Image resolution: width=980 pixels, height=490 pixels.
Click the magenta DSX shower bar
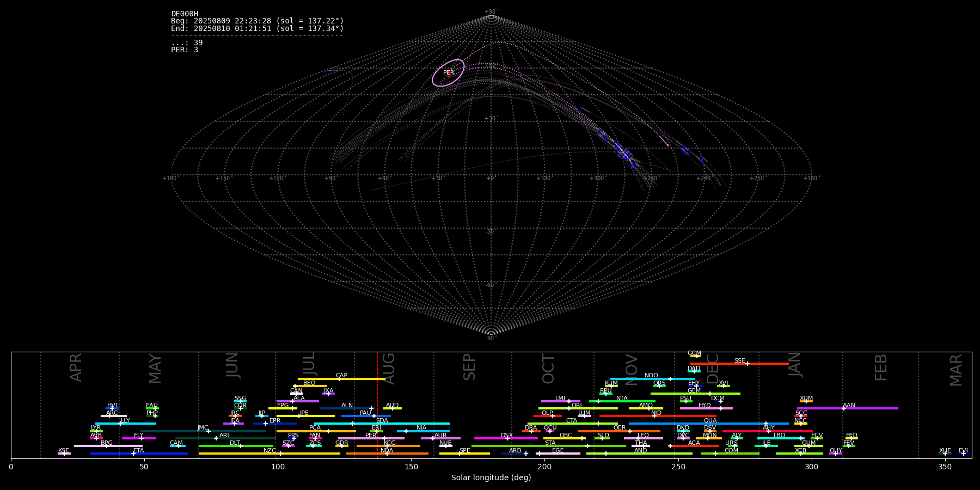coord(506,438)
